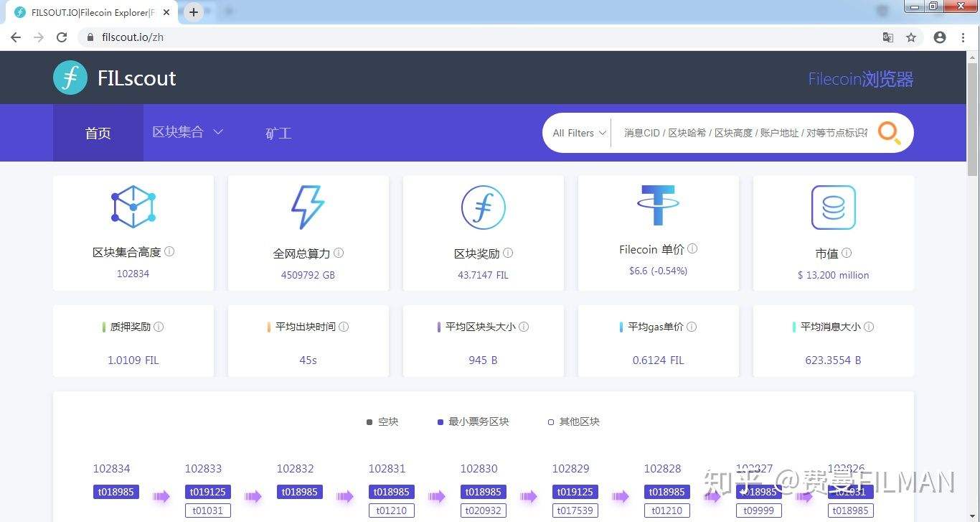This screenshot has width=980, height=522.
Task: Open the 矿工 navigation tab
Action: point(278,133)
